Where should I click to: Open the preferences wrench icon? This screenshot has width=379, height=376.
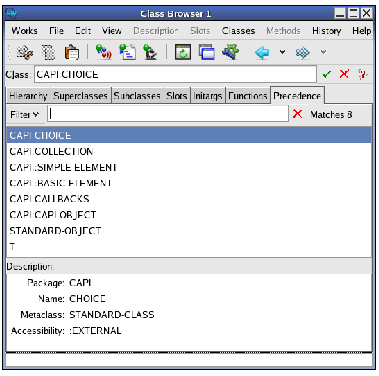231,52
